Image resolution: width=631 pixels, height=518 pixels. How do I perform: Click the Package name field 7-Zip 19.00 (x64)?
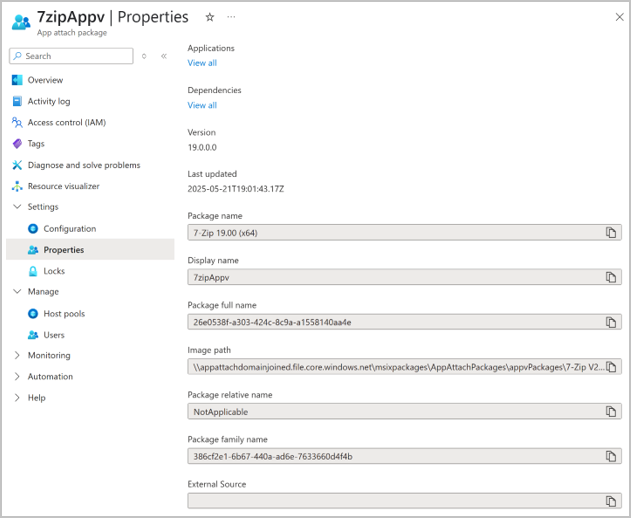(404, 233)
